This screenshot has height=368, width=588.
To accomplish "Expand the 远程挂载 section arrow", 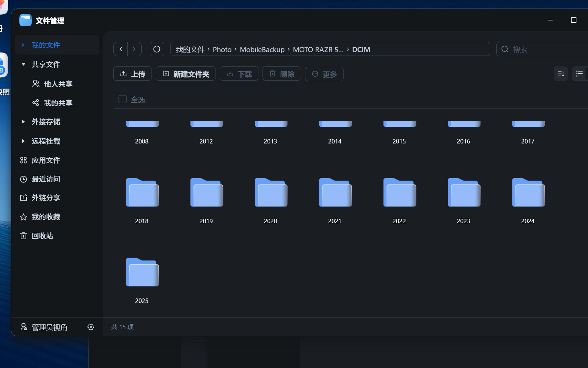I will pyautogui.click(x=23, y=141).
